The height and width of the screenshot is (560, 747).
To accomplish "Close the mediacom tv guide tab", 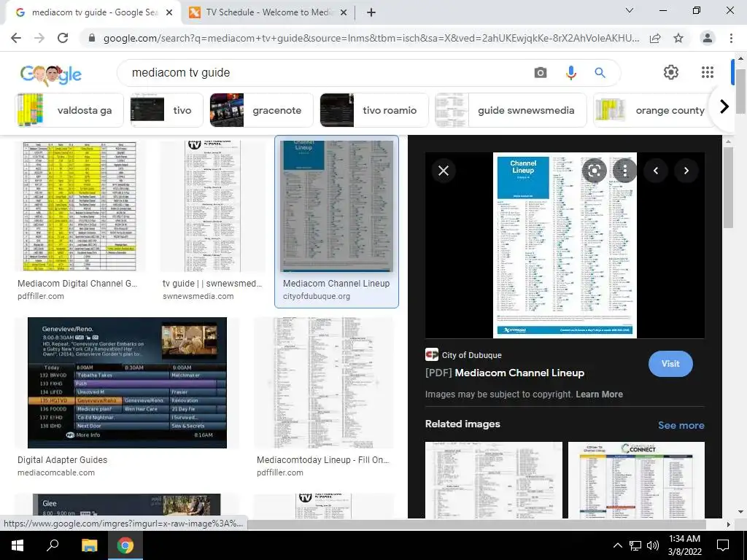I will (169, 12).
